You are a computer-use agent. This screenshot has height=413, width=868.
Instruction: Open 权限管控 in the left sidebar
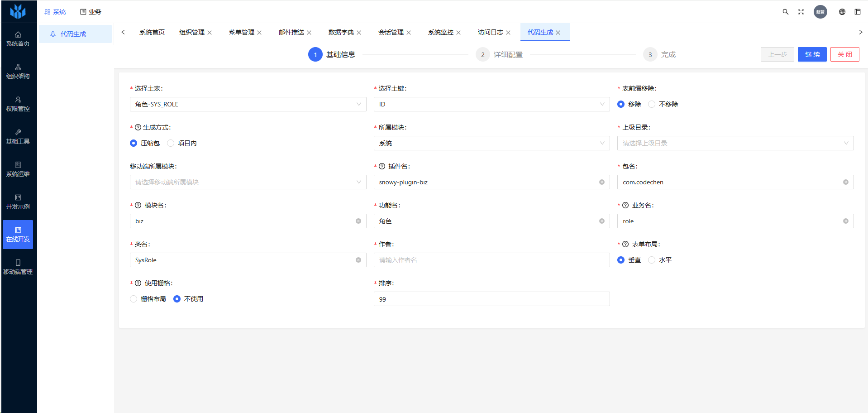18,104
